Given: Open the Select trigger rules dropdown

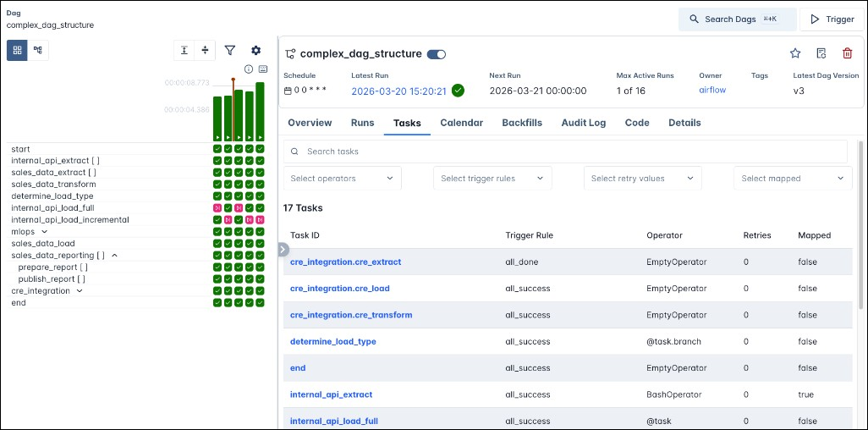Looking at the screenshot, I should coord(492,179).
